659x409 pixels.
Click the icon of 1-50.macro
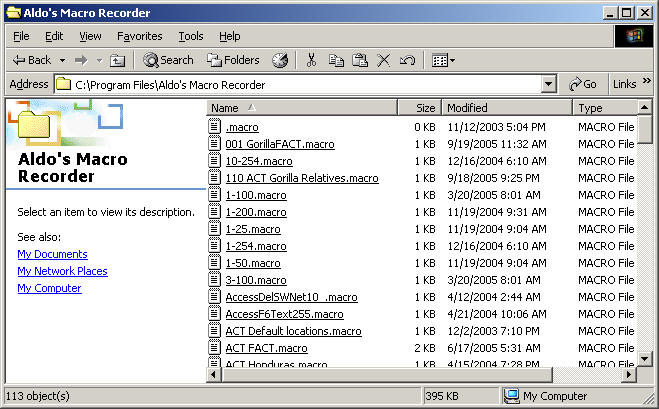click(x=214, y=263)
